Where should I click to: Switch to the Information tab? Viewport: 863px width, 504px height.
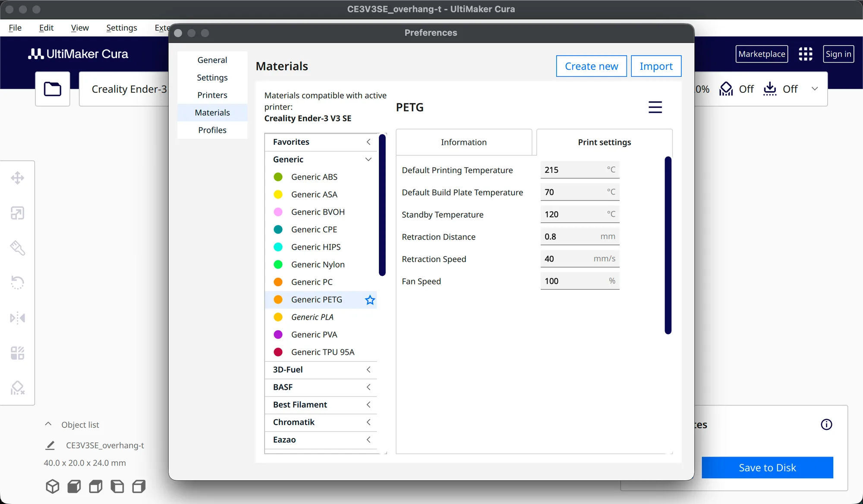464,142
